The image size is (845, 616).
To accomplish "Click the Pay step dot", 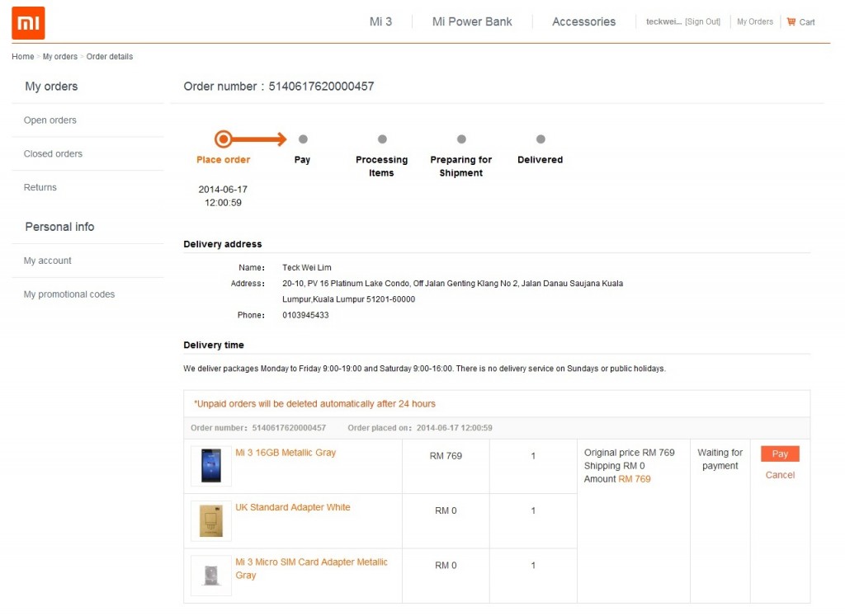I will tap(303, 139).
